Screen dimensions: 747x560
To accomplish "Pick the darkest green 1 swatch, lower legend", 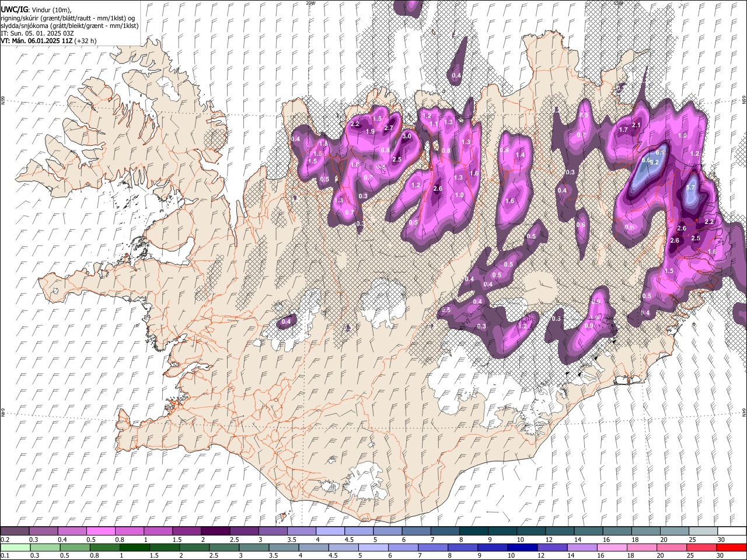I will coord(135,547).
